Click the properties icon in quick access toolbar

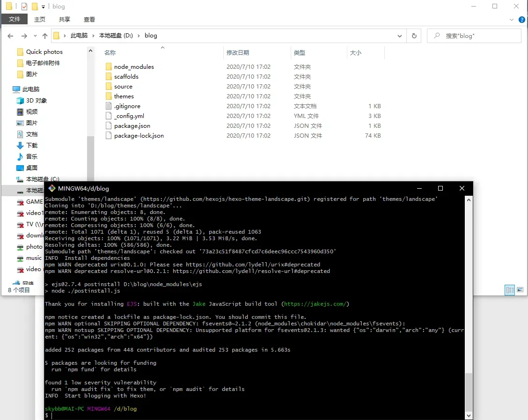(x=24, y=7)
